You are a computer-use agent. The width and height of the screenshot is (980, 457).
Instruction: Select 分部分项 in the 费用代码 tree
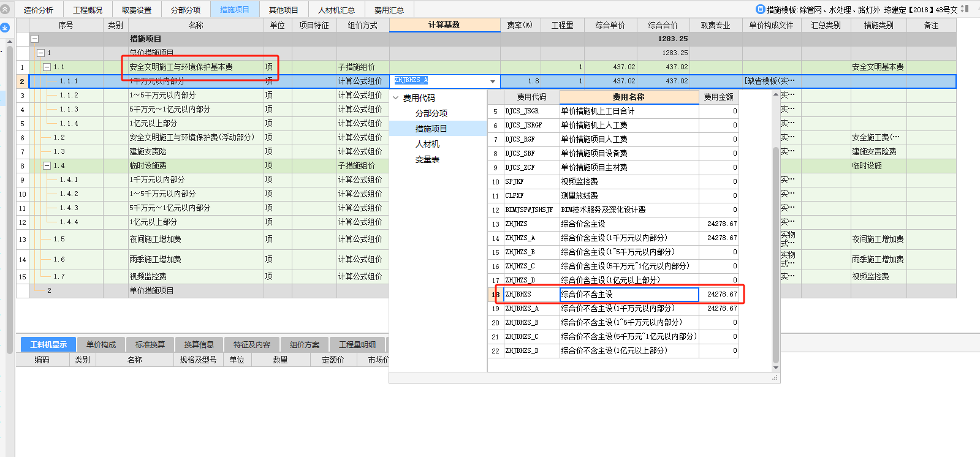tap(431, 113)
